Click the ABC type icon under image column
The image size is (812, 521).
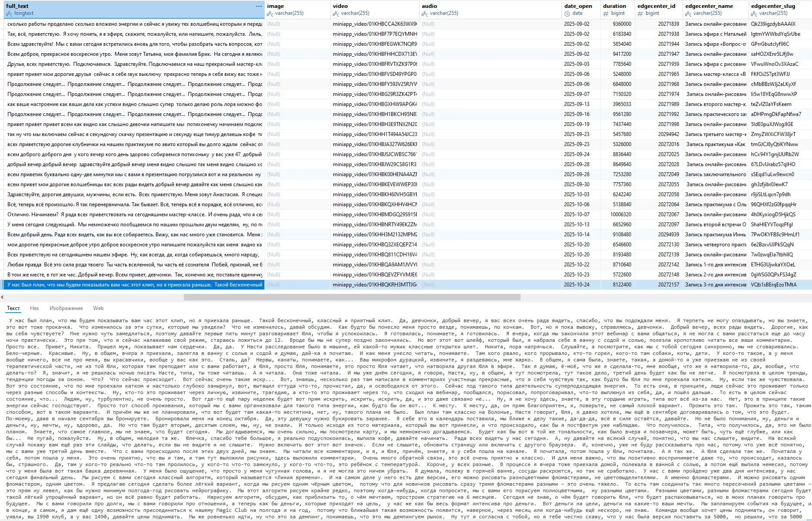pyautogui.click(x=270, y=14)
